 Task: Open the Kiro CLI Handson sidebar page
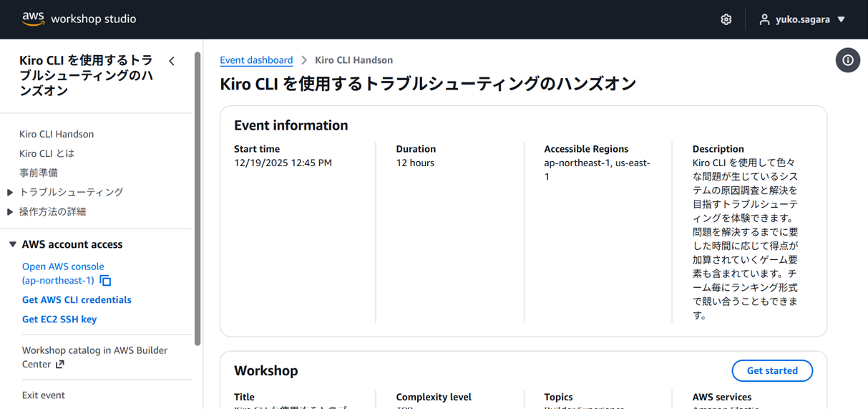click(x=57, y=134)
